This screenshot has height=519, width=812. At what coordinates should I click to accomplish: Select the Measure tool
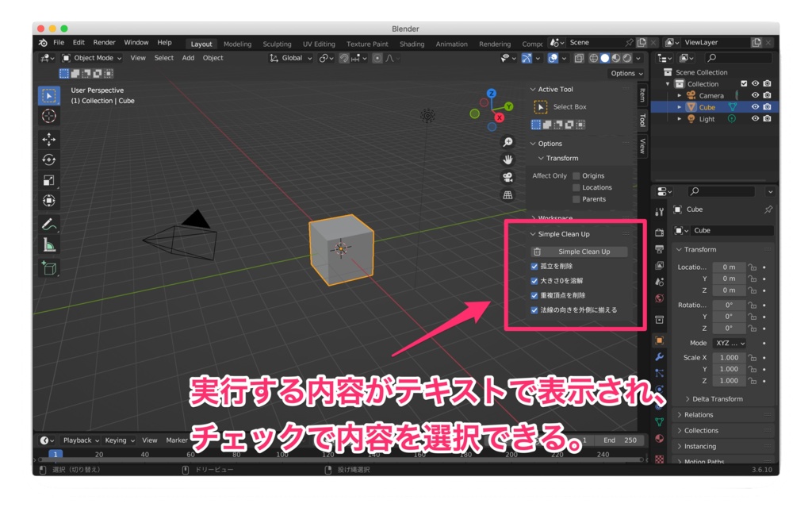click(49, 245)
